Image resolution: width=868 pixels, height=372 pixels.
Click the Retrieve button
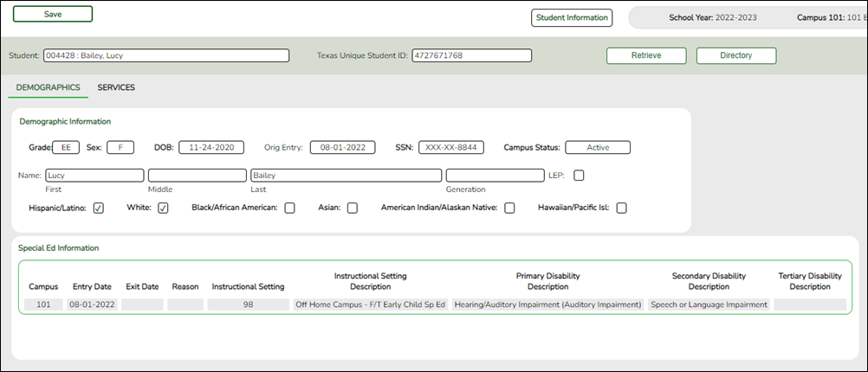(x=646, y=56)
